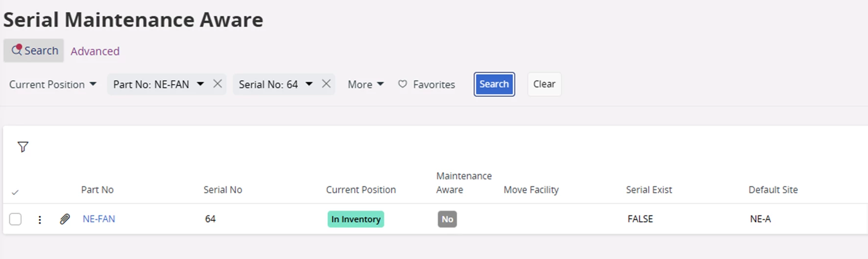Open the Part No: NE-FAN dropdown
Image resolution: width=868 pixels, height=259 pixels.
coord(200,84)
